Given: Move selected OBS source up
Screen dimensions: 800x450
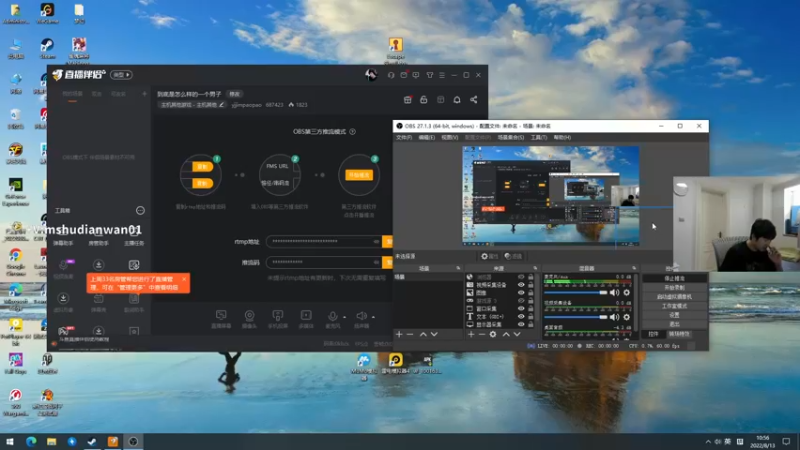Looking at the screenshot, I should 506,334.
